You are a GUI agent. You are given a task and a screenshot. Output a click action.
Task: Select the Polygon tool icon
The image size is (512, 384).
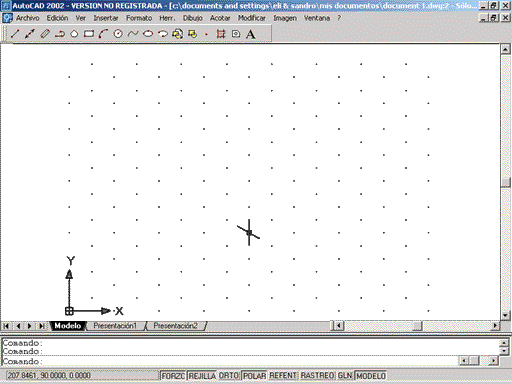(74, 34)
